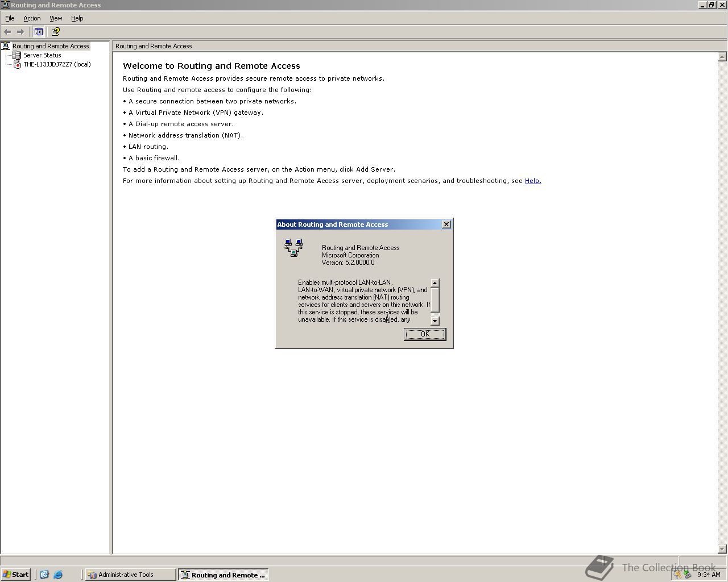This screenshot has height=582, width=728.
Task: Click the local server icon with red mark
Action: click(x=16, y=64)
